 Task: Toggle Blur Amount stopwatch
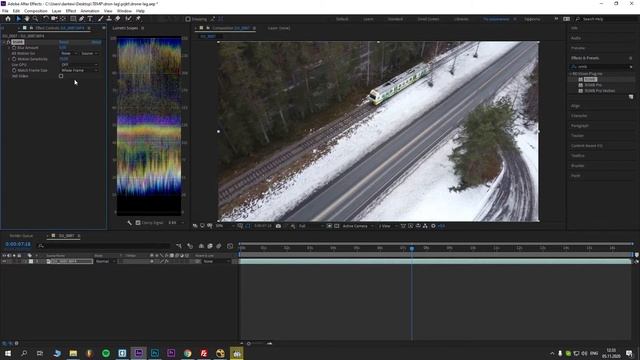click(14, 48)
